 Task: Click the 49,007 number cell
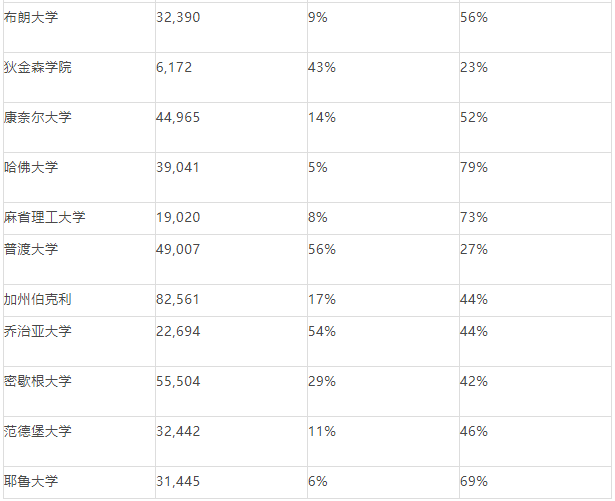click(x=179, y=249)
